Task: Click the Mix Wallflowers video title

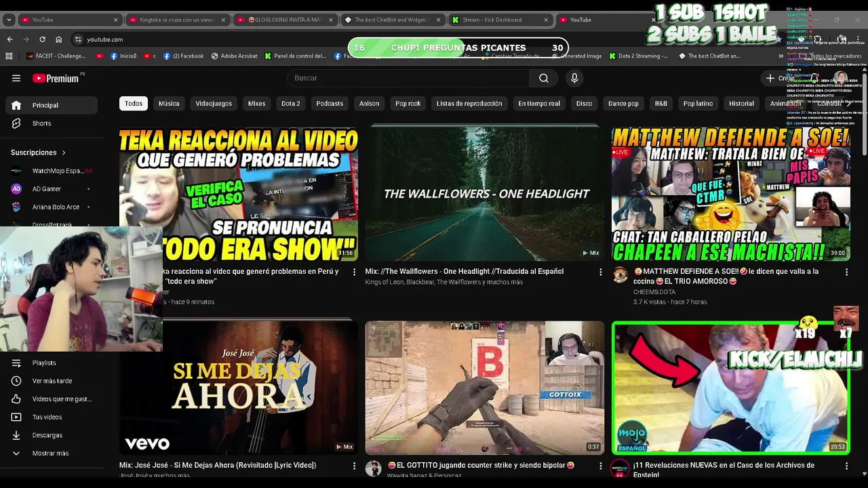Action: (465, 271)
